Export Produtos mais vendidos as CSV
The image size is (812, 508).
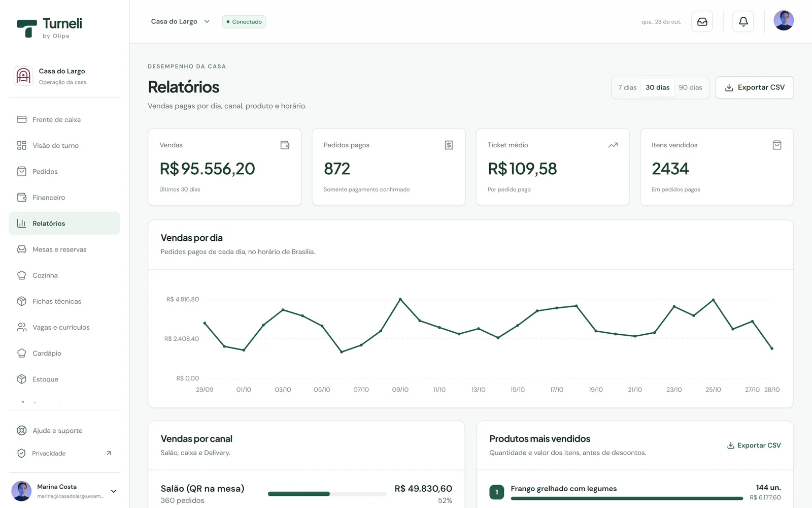pos(754,446)
